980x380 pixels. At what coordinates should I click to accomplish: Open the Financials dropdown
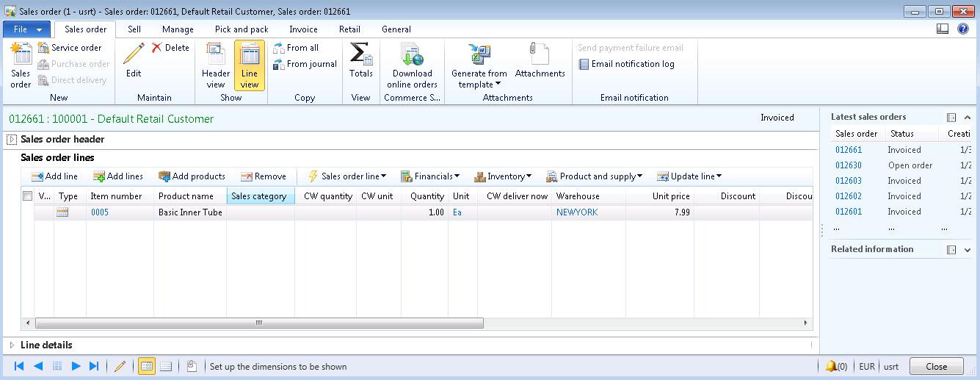point(430,176)
